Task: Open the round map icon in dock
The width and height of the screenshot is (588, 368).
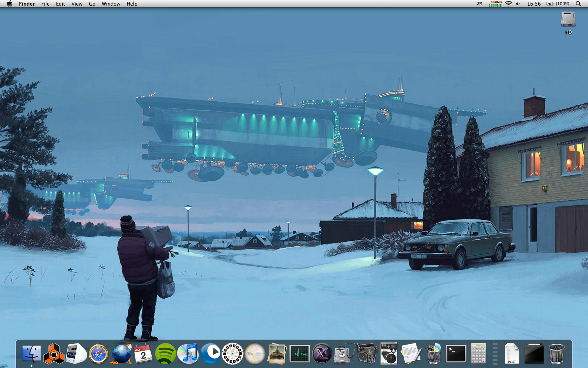Action: [x=255, y=354]
